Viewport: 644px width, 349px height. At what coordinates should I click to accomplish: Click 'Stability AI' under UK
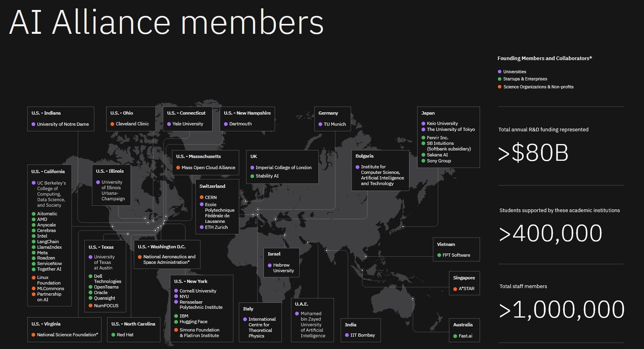pyautogui.click(x=267, y=176)
